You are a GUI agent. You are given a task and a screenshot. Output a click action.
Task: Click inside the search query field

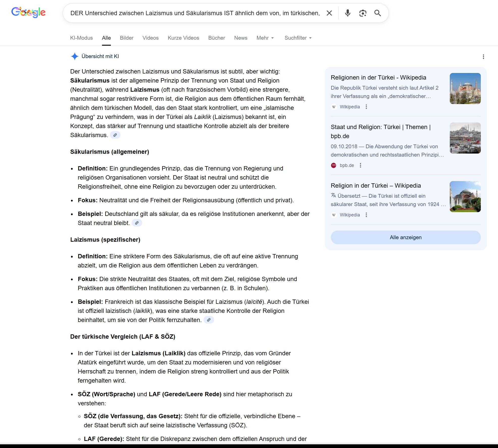pos(194,13)
